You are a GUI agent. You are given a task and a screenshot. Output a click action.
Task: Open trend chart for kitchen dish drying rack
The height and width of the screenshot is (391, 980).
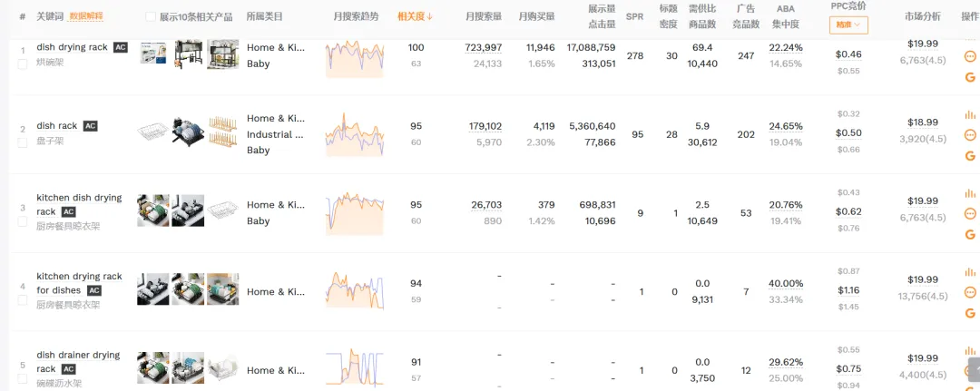point(355,213)
